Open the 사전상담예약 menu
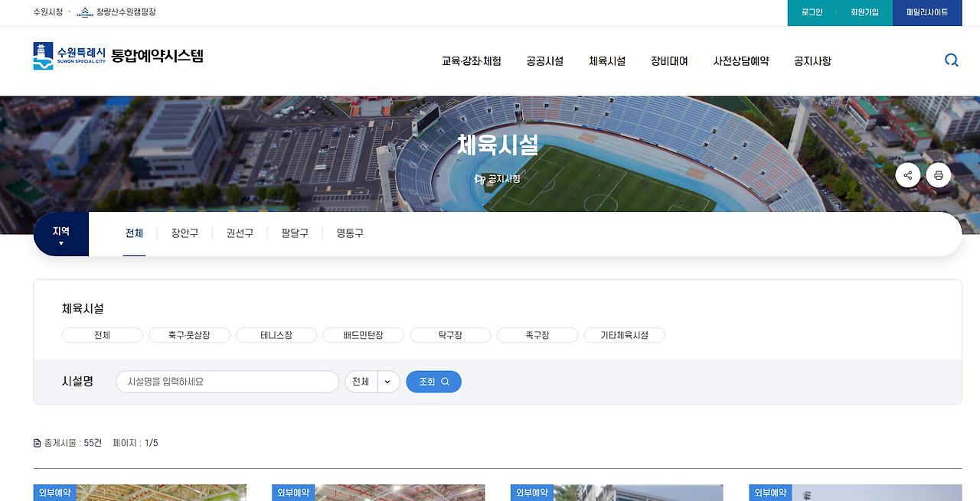Screen dimensions: 980x501 click(x=741, y=61)
